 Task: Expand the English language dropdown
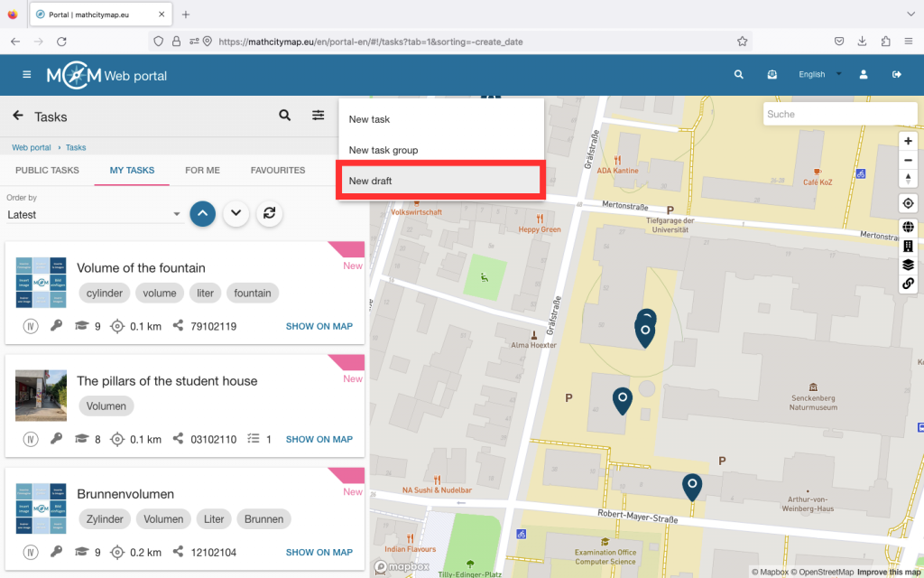[x=819, y=75]
